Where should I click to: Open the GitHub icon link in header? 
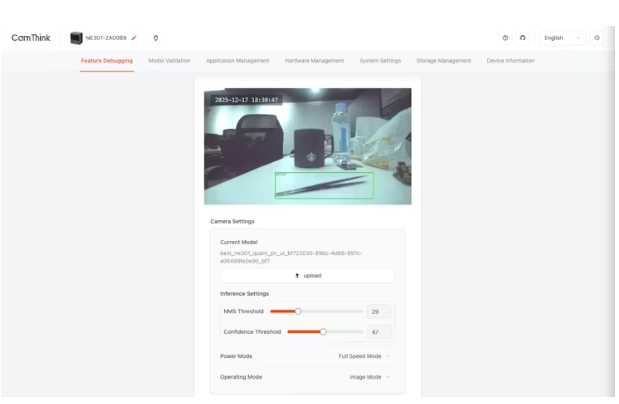522,38
